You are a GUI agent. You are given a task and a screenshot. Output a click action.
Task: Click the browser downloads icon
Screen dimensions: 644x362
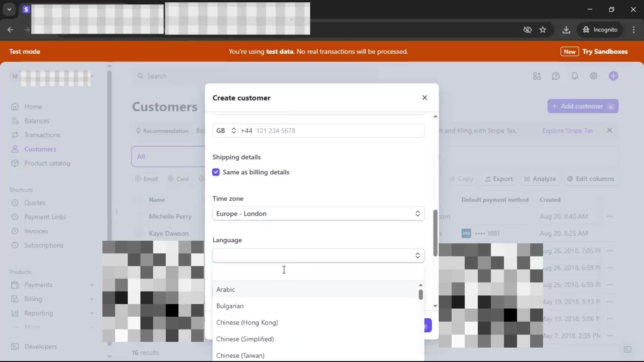pyautogui.click(x=566, y=30)
